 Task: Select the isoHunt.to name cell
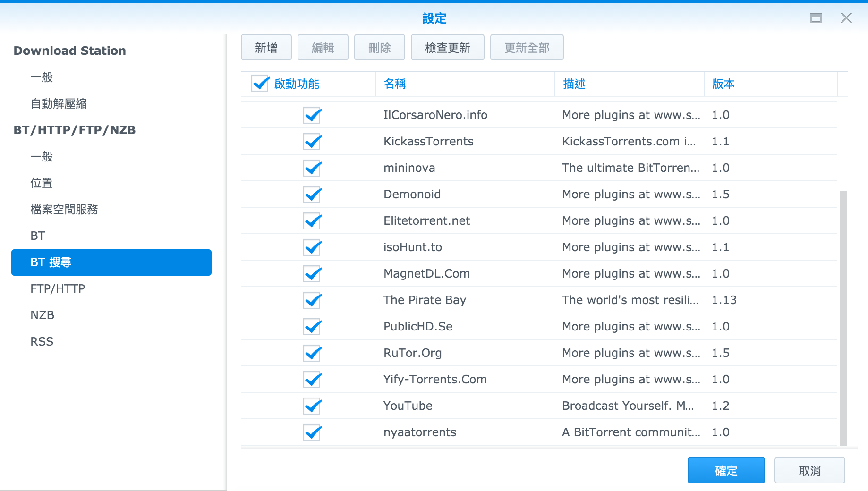click(412, 247)
